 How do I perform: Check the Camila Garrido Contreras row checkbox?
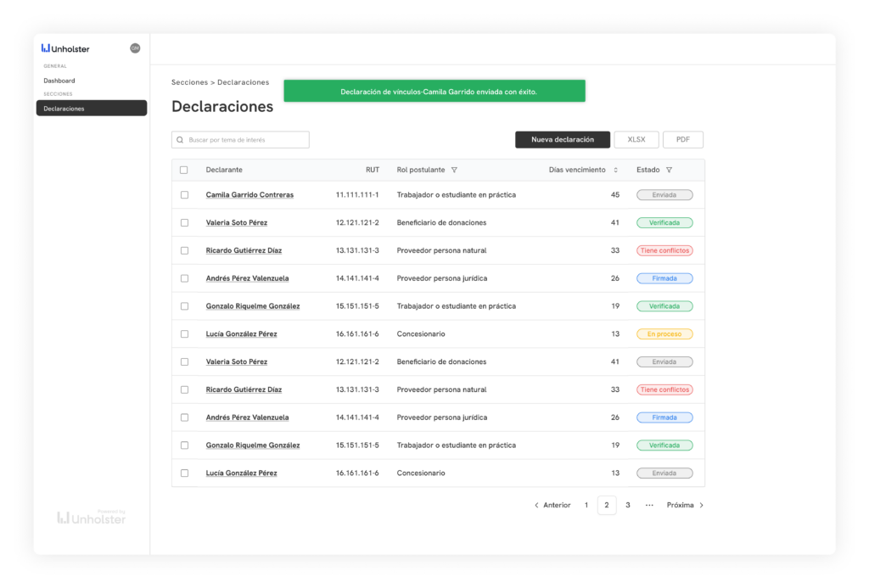(x=184, y=195)
